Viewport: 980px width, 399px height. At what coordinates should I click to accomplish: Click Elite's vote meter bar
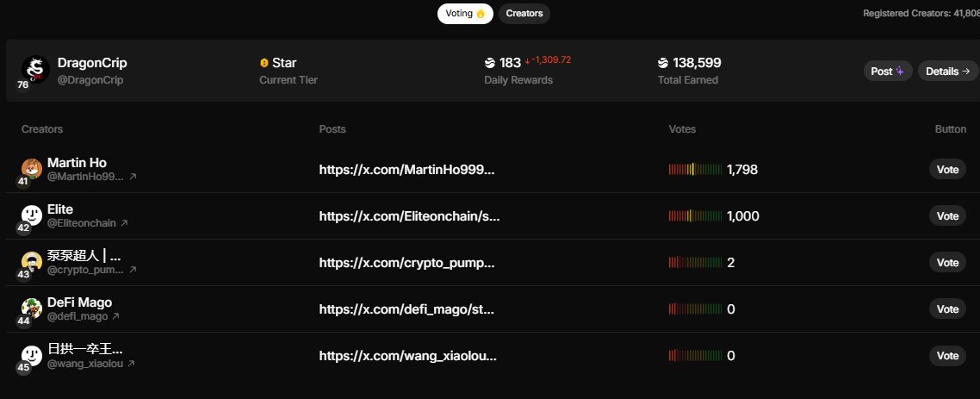click(695, 215)
